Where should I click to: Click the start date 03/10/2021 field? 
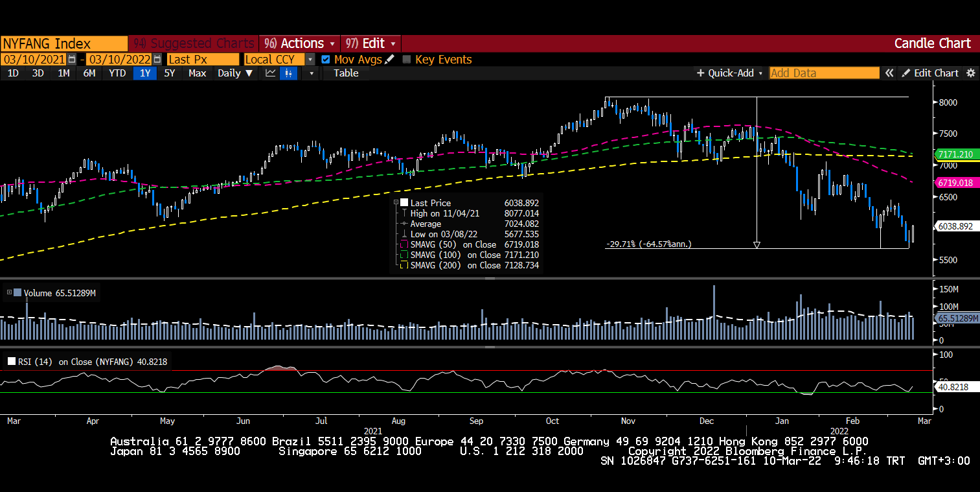pos(34,60)
